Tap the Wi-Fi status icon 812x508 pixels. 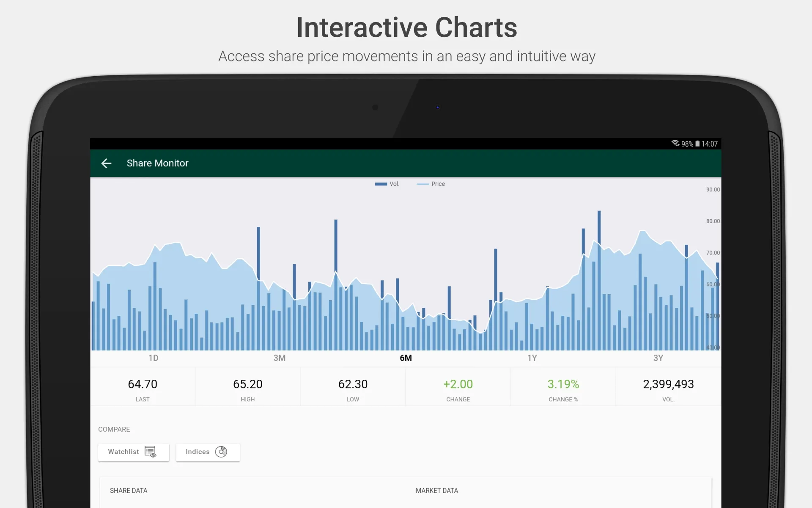pos(675,144)
